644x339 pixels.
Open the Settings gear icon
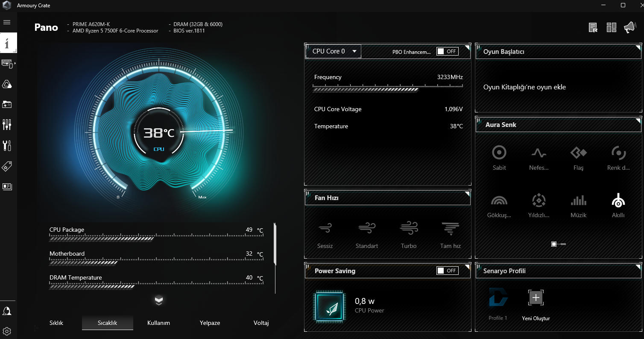coord(7,331)
